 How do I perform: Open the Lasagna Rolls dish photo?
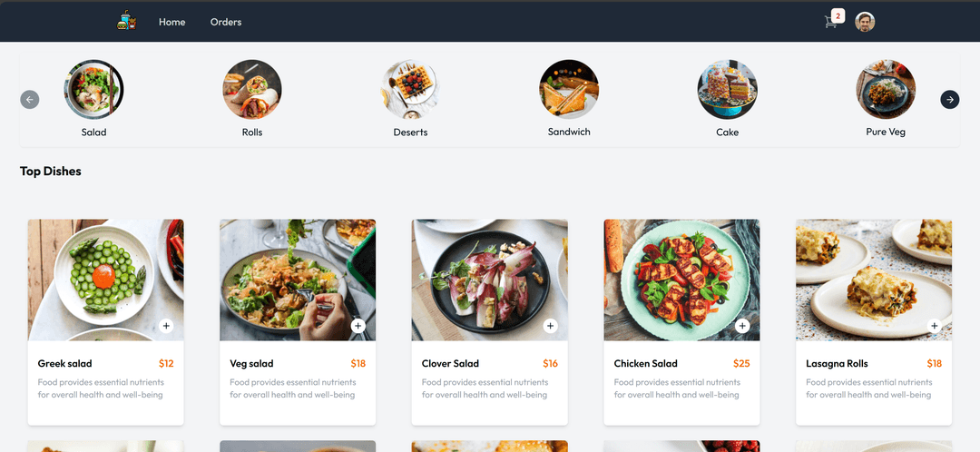(x=874, y=280)
